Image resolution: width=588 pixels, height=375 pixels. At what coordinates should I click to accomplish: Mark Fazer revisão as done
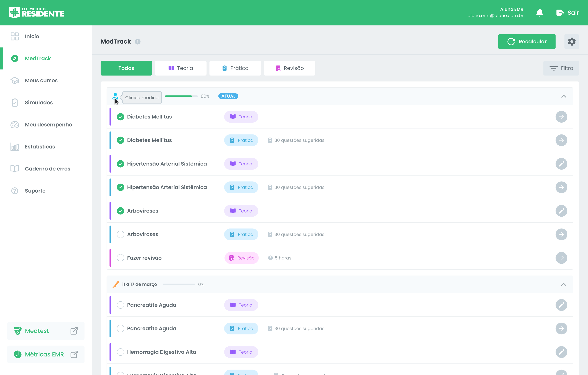tap(120, 257)
